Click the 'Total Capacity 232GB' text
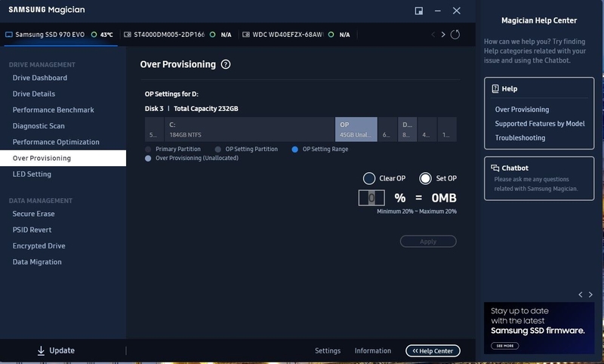This screenshot has width=604, height=364. click(x=205, y=109)
